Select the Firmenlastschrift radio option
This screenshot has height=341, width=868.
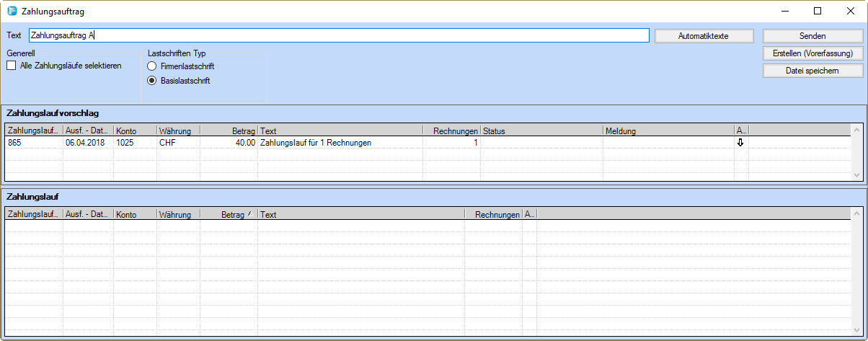pyautogui.click(x=152, y=66)
